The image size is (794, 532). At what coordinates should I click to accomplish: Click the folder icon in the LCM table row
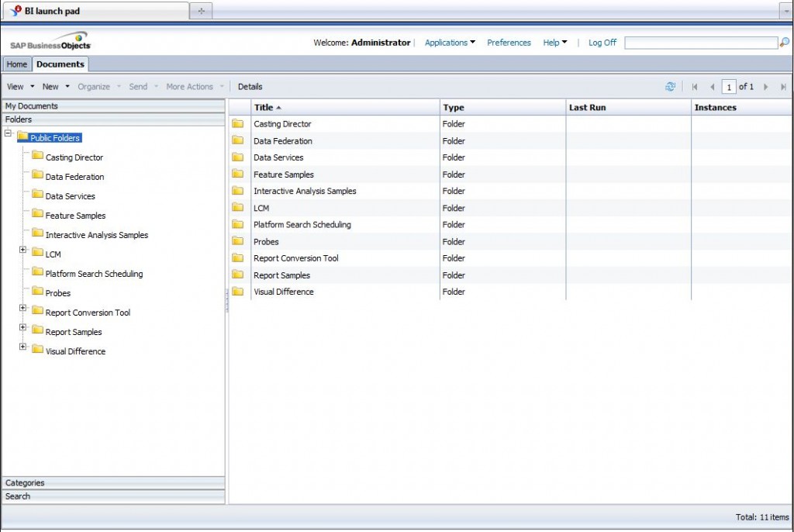point(237,207)
